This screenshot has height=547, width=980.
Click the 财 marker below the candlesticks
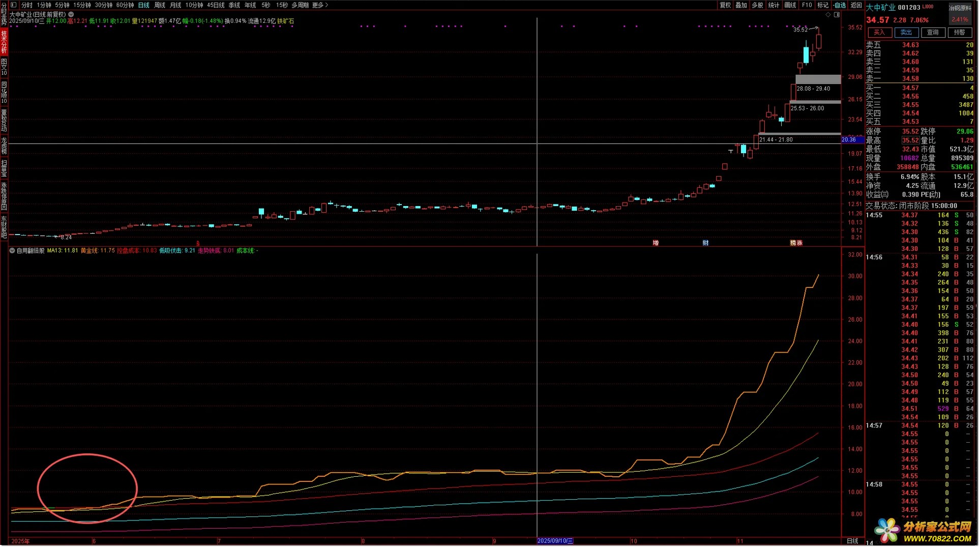[705, 243]
